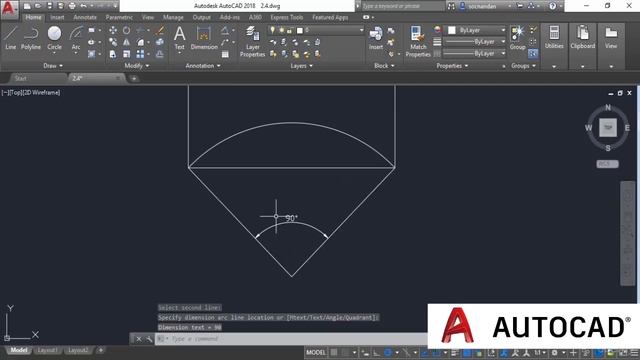Image resolution: width=640 pixels, height=360 pixels.
Task: Open the lineweight ByLayer dropdown
Action: 475,42
